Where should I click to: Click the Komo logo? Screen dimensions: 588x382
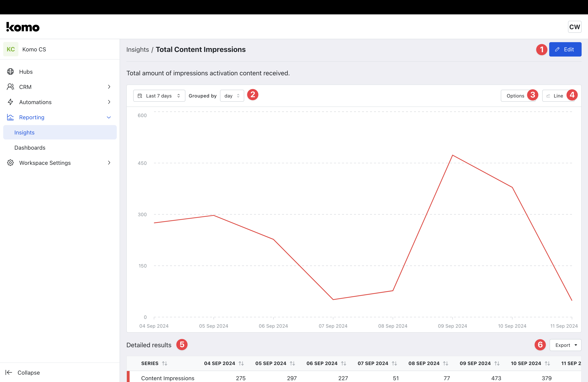[x=23, y=27]
